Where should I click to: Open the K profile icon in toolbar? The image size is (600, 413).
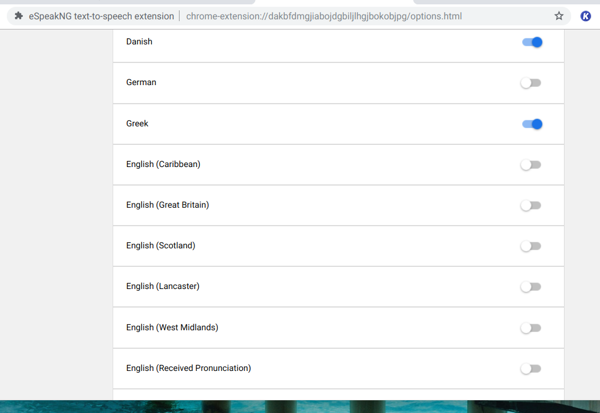pos(585,16)
